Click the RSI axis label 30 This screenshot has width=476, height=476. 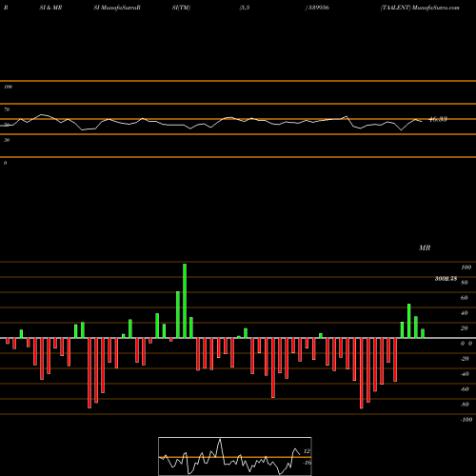point(7,140)
